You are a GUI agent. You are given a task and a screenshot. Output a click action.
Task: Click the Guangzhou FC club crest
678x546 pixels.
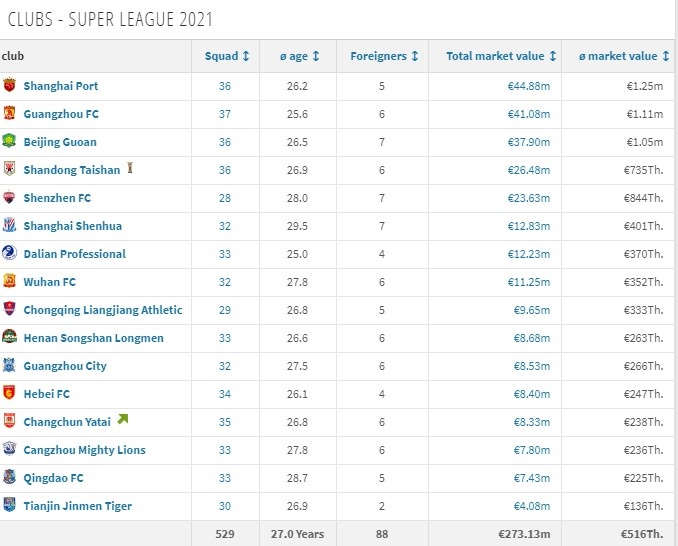[x=9, y=113]
